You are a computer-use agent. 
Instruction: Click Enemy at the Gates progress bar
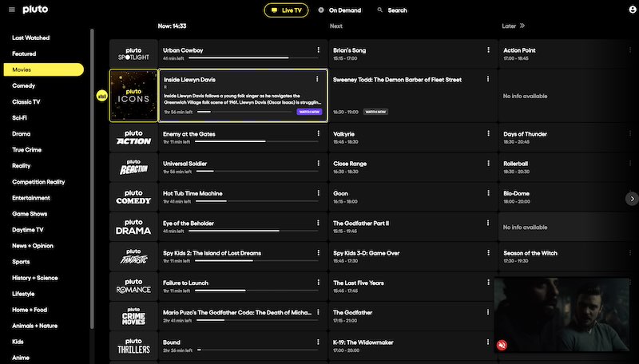coord(256,141)
